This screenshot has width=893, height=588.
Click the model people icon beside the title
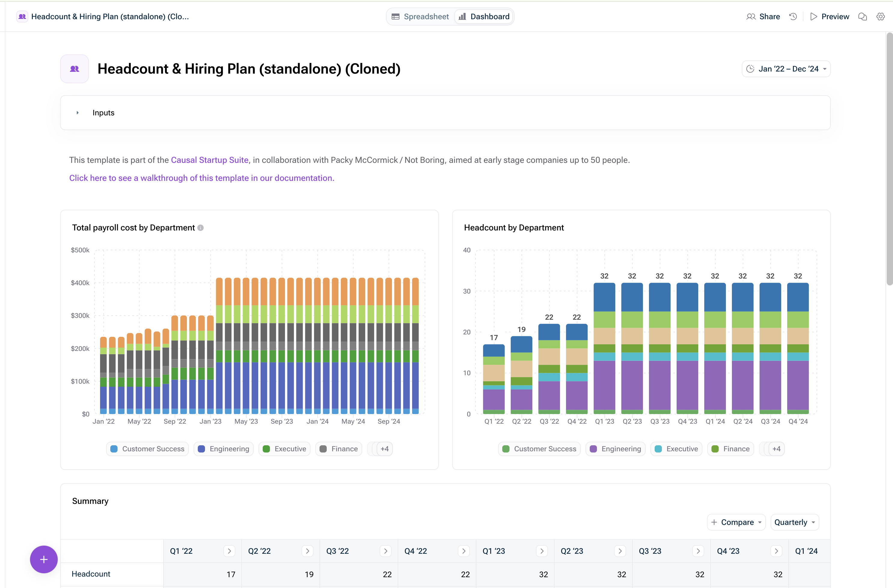pyautogui.click(x=75, y=69)
